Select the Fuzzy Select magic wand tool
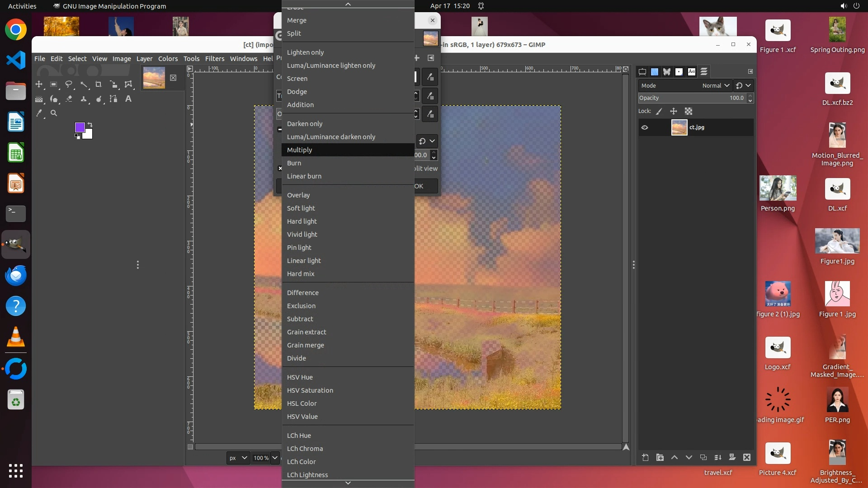Viewport: 868px width, 488px height. click(x=84, y=84)
